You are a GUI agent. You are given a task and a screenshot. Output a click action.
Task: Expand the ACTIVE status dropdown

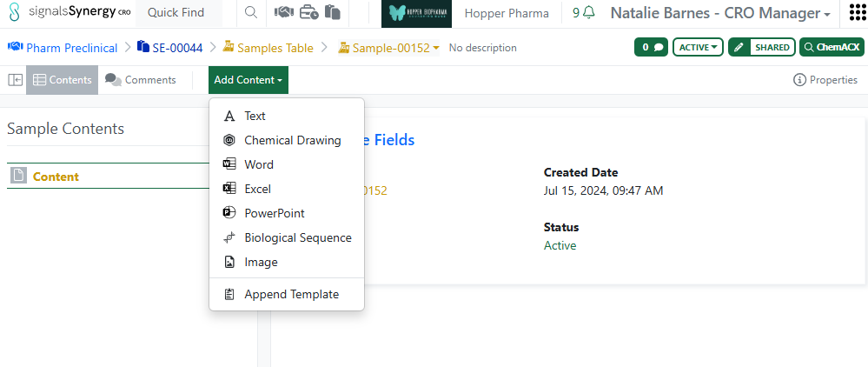[699, 47]
